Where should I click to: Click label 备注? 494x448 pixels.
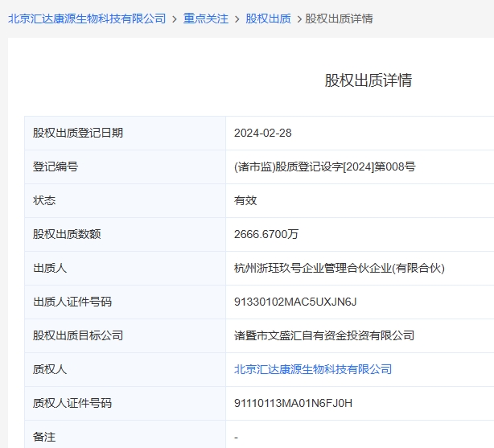44,437
